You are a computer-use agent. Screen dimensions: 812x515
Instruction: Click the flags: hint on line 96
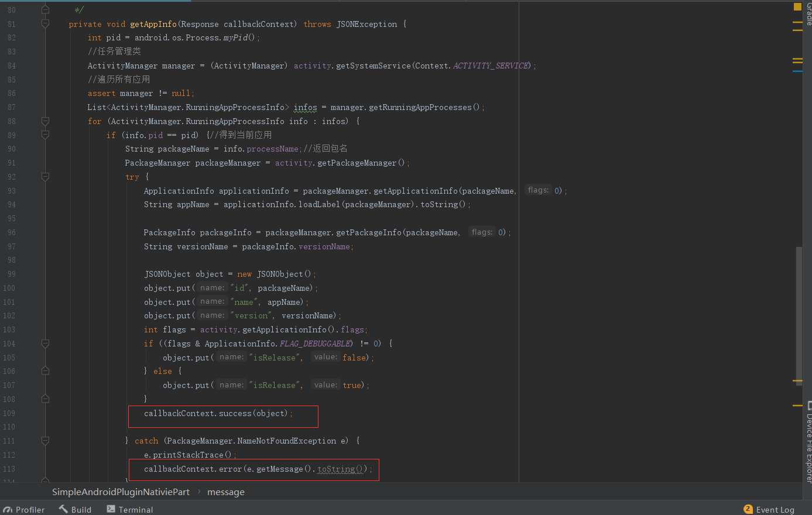(x=482, y=232)
